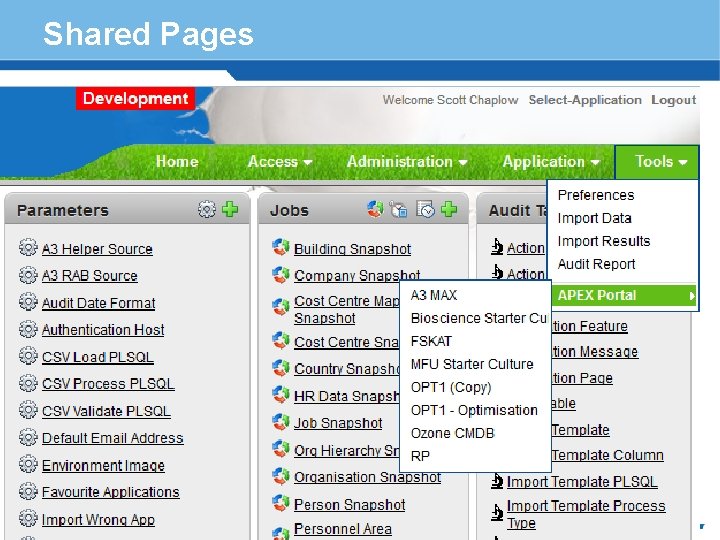
Task: Click the Welcome Scott Chaplow text
Action: 450,100
